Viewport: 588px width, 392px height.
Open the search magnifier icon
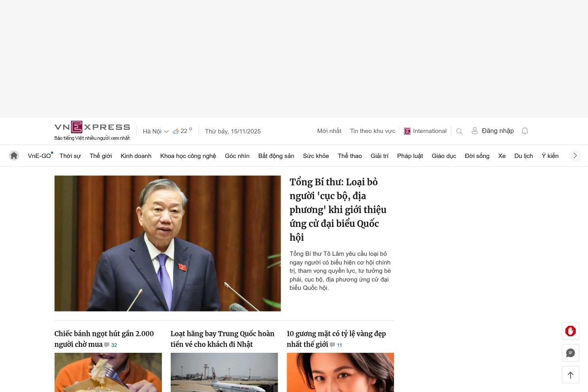tap(459, 131)
